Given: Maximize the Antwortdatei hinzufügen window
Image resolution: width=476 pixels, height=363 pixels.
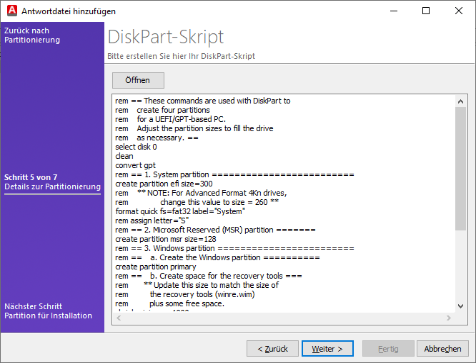Looking at the screenshot, I should point(426,11).
